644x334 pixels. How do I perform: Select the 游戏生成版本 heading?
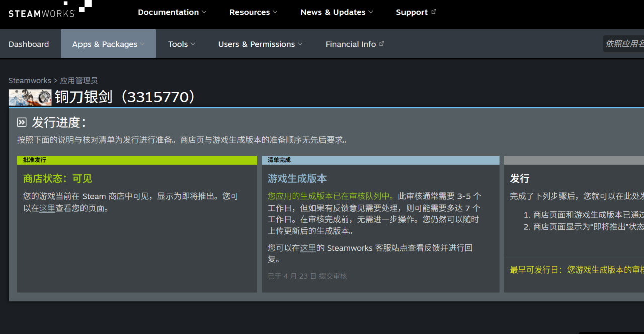[297, 179]
